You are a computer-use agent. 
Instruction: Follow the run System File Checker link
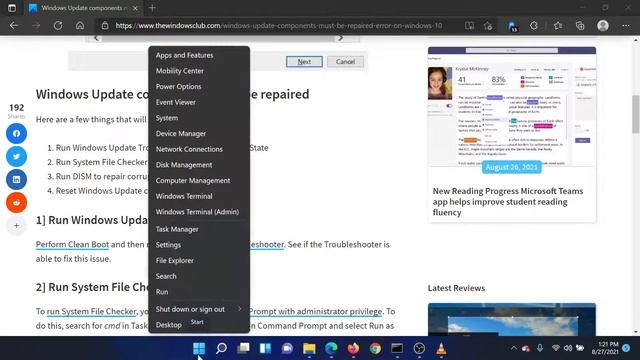(x=91, y=311)
